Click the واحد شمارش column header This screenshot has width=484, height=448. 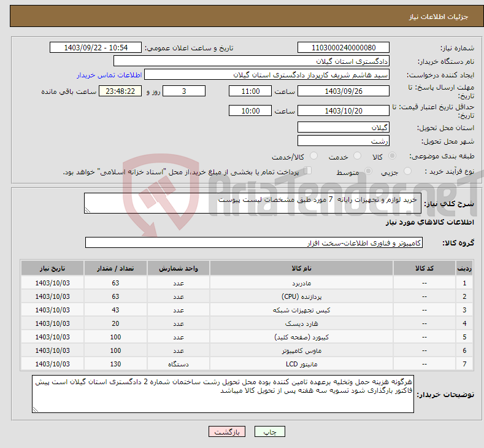tap(179, 268)
